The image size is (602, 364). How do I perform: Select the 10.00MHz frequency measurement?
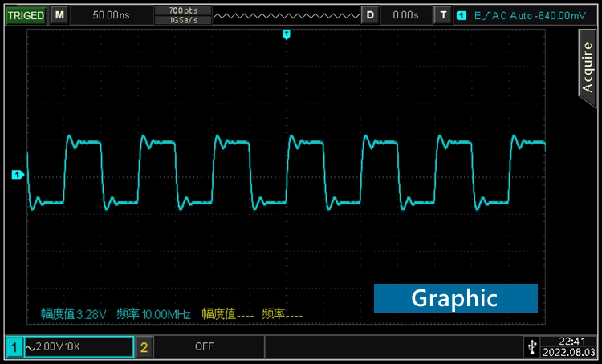[153, 315]
